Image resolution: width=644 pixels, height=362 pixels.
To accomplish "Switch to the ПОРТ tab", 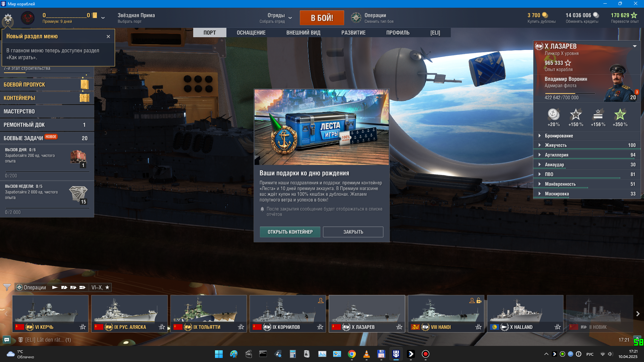I will (x=210, y=33).
